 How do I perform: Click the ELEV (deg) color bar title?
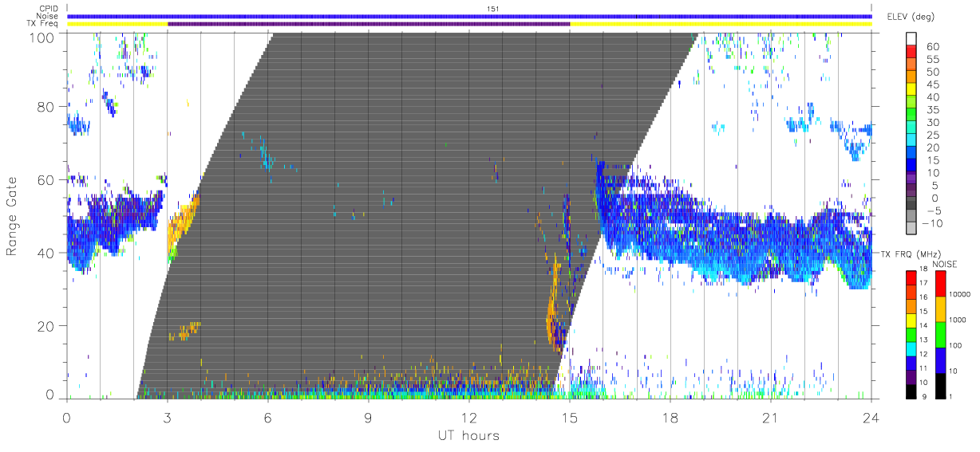tap(911, 17)
